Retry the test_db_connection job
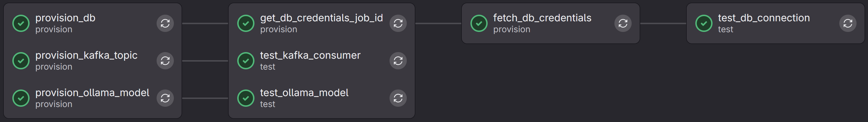This screenshot has width=868, height=122. click(847, 23)
